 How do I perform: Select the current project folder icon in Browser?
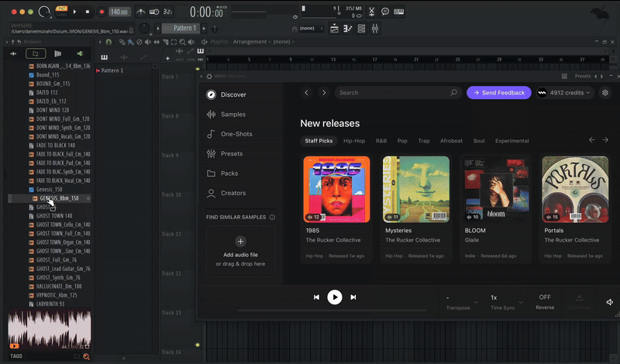coord(36,53)
